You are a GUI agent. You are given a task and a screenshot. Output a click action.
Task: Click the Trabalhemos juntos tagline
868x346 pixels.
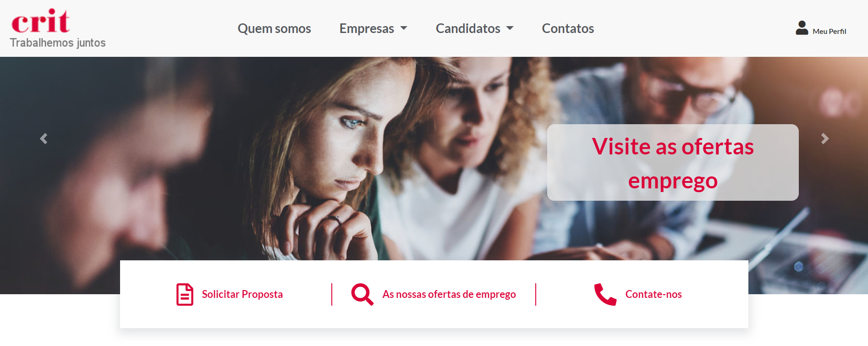(58, 43)
